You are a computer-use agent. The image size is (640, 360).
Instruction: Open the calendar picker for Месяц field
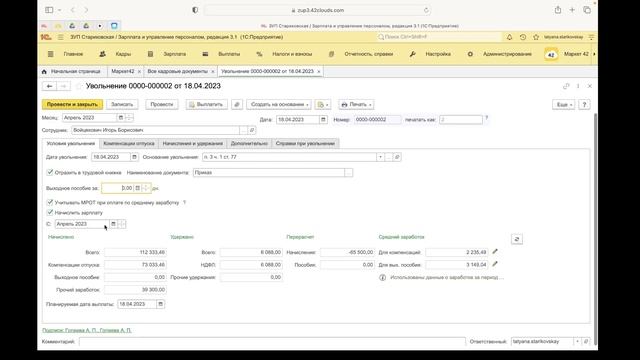[x=120, y=118]
